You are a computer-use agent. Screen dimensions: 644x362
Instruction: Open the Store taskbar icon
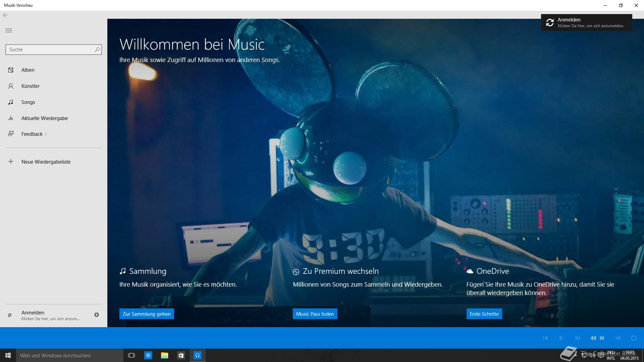[181, 355]
